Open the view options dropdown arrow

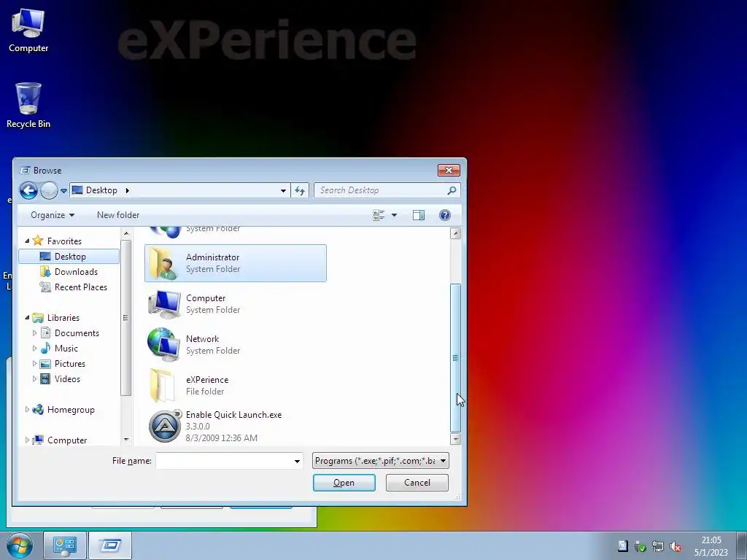394,215
